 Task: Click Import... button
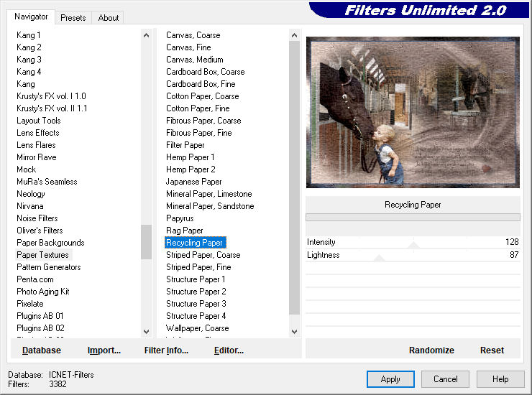click(x=104, y=350)
